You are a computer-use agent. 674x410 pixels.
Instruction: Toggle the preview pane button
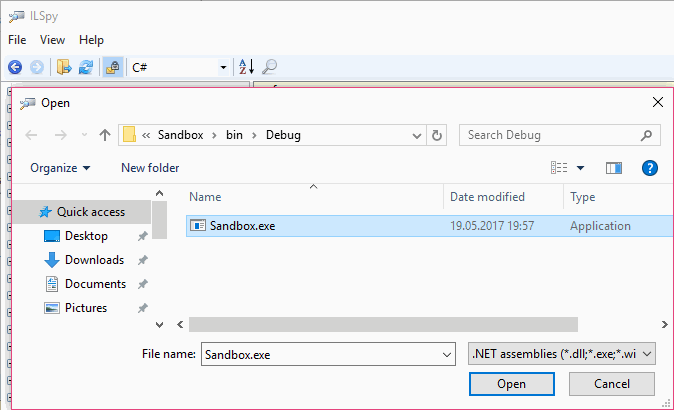[x=614, y=168]
